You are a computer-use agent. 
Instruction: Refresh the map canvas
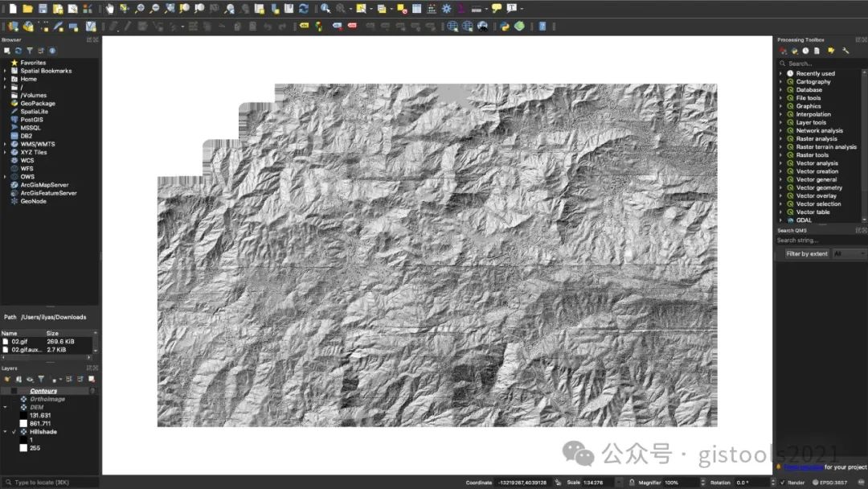click(303, 8)
